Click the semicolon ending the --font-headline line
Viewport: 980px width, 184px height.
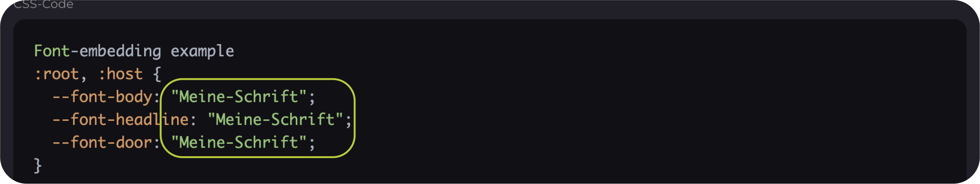349,121
